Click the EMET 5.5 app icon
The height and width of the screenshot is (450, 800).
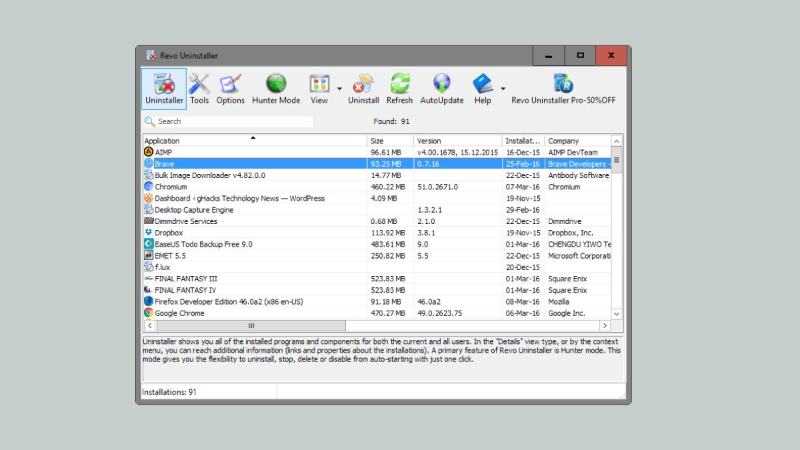(148, 255)
